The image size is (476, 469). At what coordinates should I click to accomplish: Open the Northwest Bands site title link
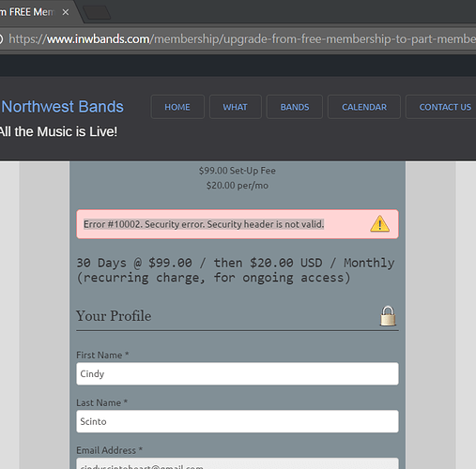pos(62,107)
